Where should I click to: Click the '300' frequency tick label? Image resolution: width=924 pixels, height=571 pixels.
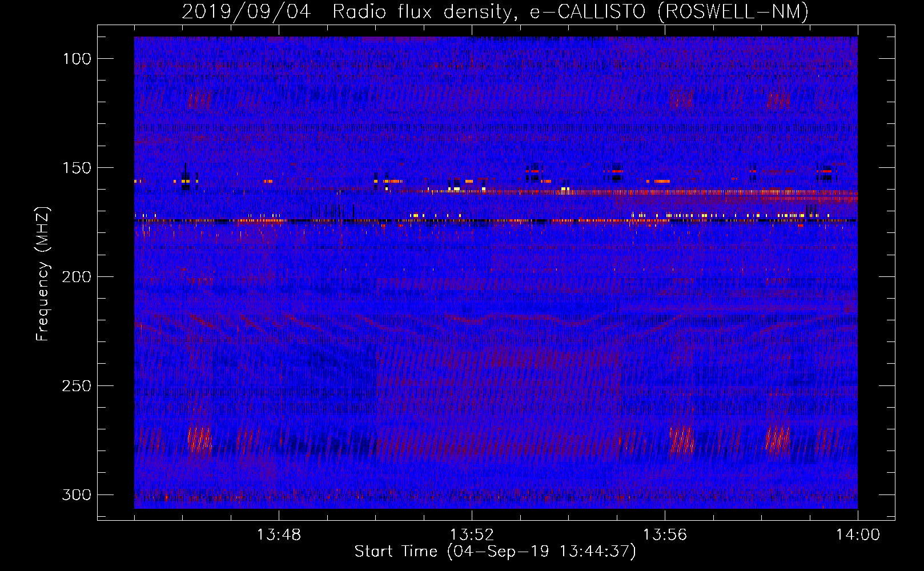tap(77, 494)
